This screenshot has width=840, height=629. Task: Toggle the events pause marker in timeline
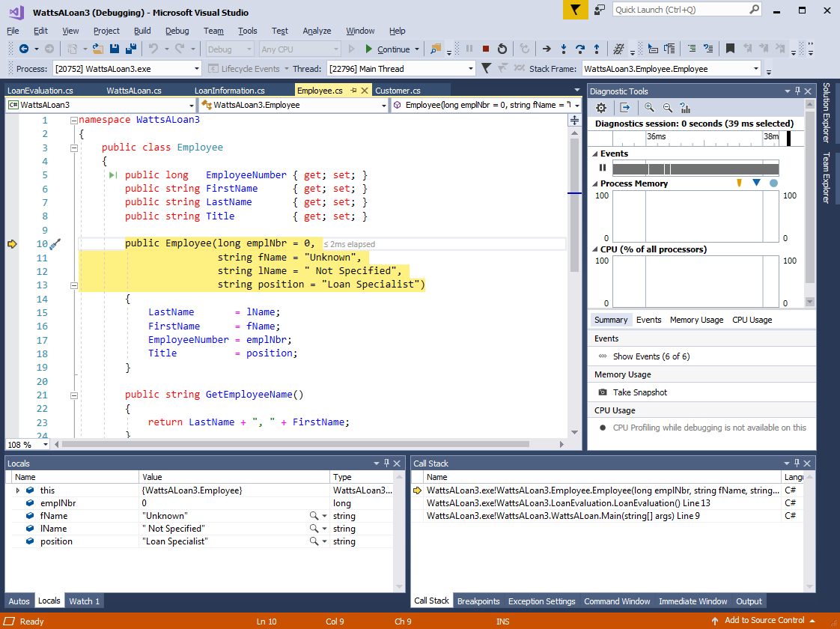click(603, 168)
